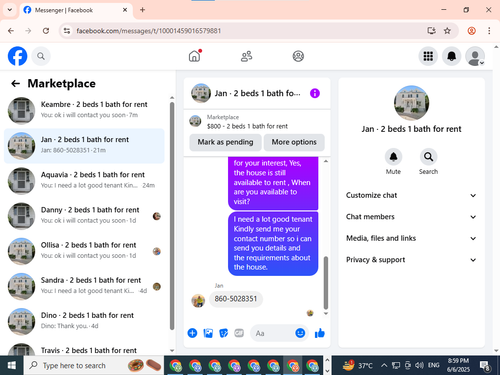
Task: Expand Chat members section
Action: [x=411, y=217]
